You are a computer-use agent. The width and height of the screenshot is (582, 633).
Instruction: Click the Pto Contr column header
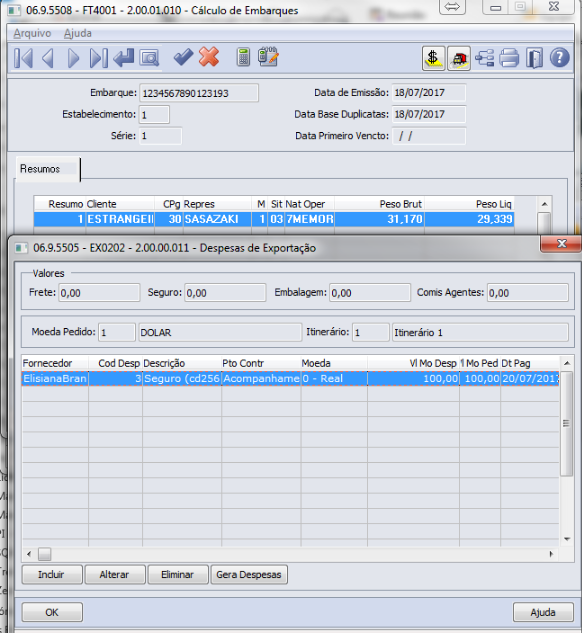click(x=261, y=363)
